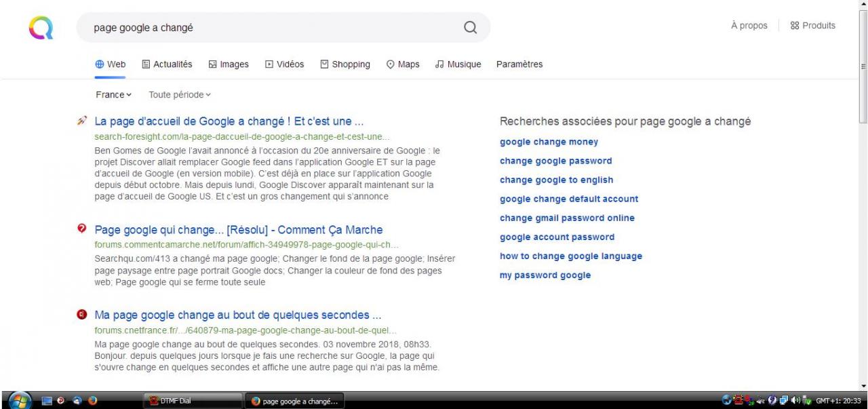Click the GMT+1 20:33 clock

pos(838,400)
